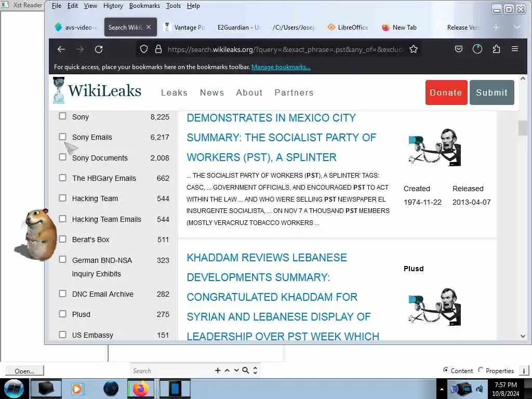Go to the previous search match with the up arrow

point(228,370)
